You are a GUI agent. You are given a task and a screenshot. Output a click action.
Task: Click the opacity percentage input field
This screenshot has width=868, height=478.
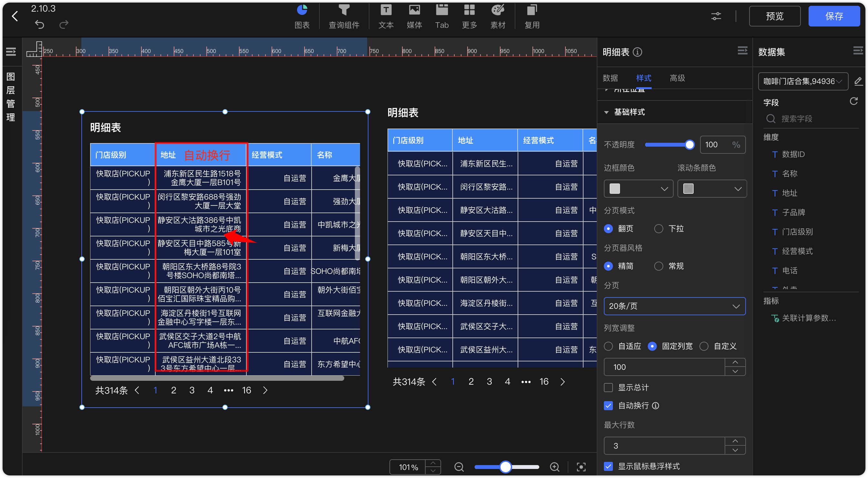722,145
